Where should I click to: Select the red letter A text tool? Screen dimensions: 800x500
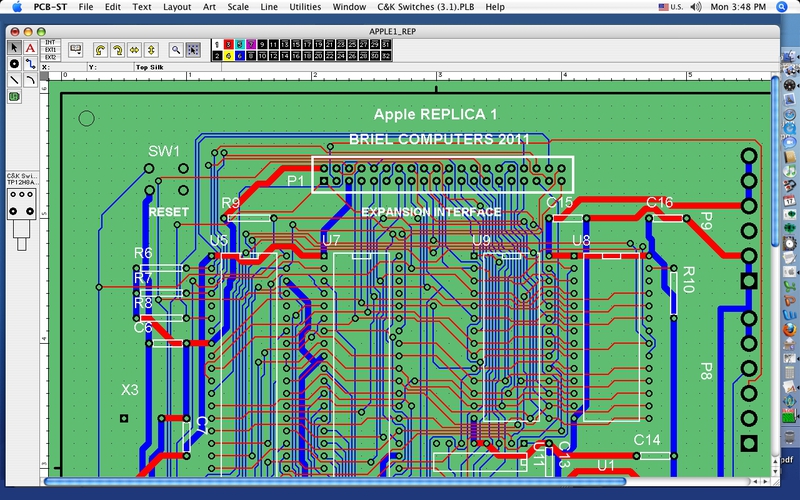[x=30, y=47]
